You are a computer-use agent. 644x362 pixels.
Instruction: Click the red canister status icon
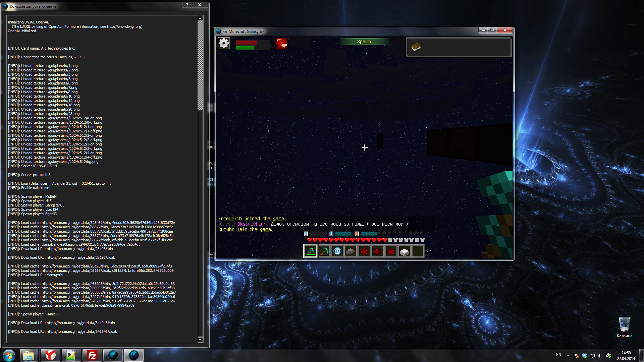pyautogui.click(x=357, y=234)
